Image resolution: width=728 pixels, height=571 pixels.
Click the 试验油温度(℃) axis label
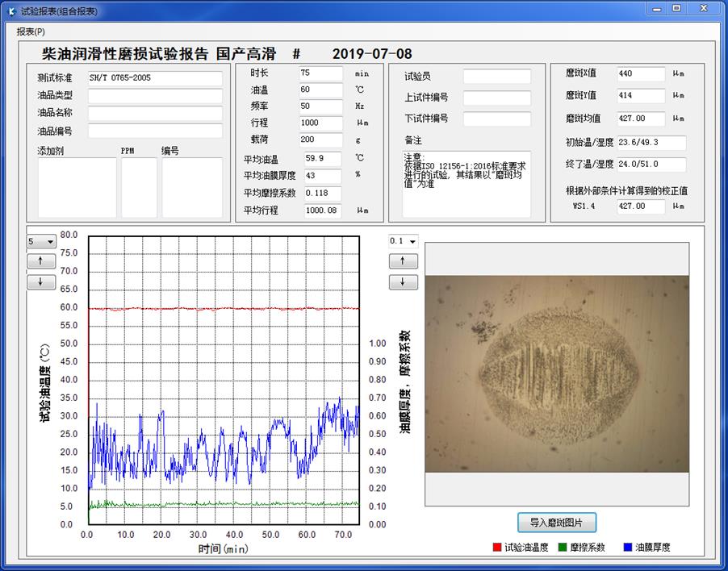[45, 382]
